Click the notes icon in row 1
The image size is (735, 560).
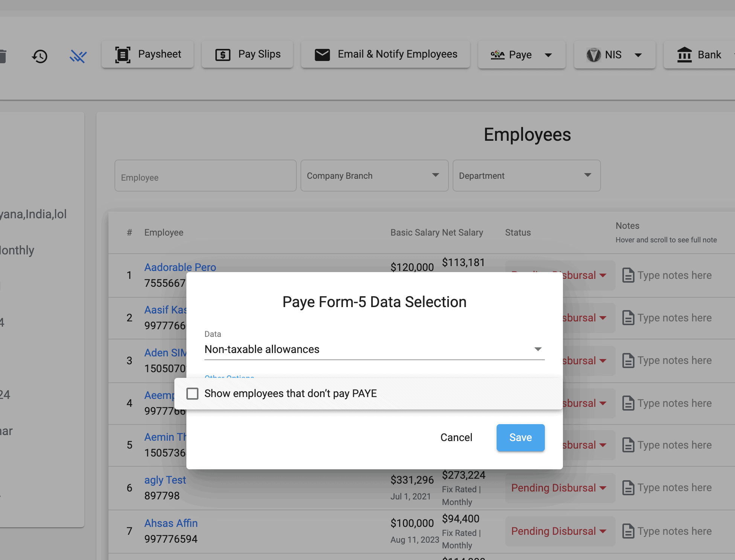pos(628,275)
